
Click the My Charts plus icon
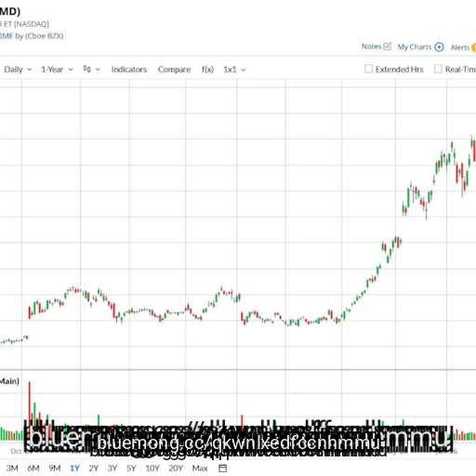(x=439, y=47)
